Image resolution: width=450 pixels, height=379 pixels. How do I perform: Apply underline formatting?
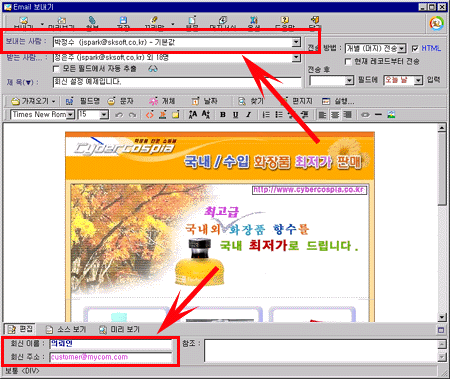click(236, 115)
